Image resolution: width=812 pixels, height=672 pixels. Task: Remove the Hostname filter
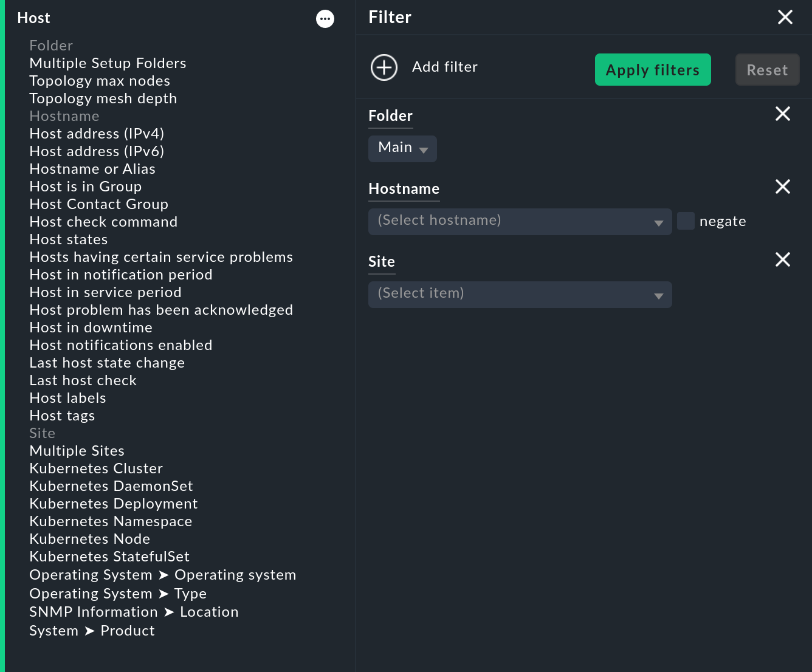[x=783, y=187]
